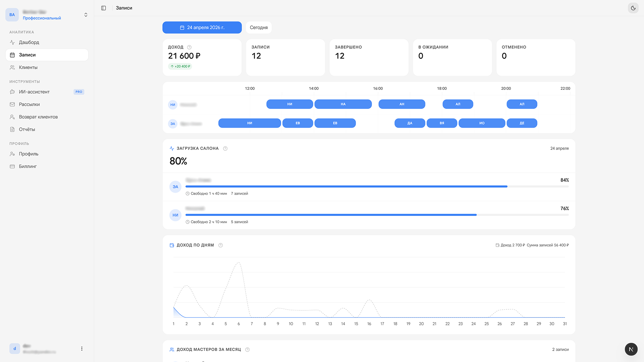The image size is (644, 362).
Task: Click the 80% salon load value
Action: (178, 161)
